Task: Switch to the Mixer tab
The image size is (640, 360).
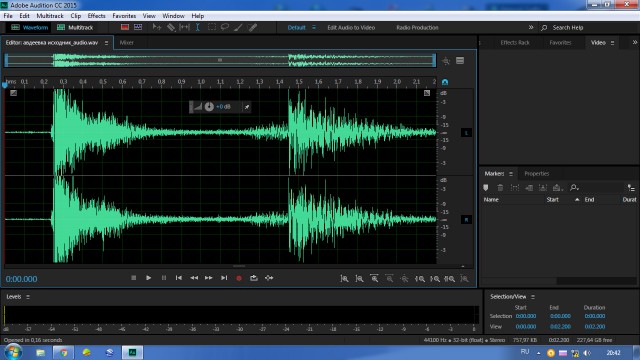Action: point(127,42)
